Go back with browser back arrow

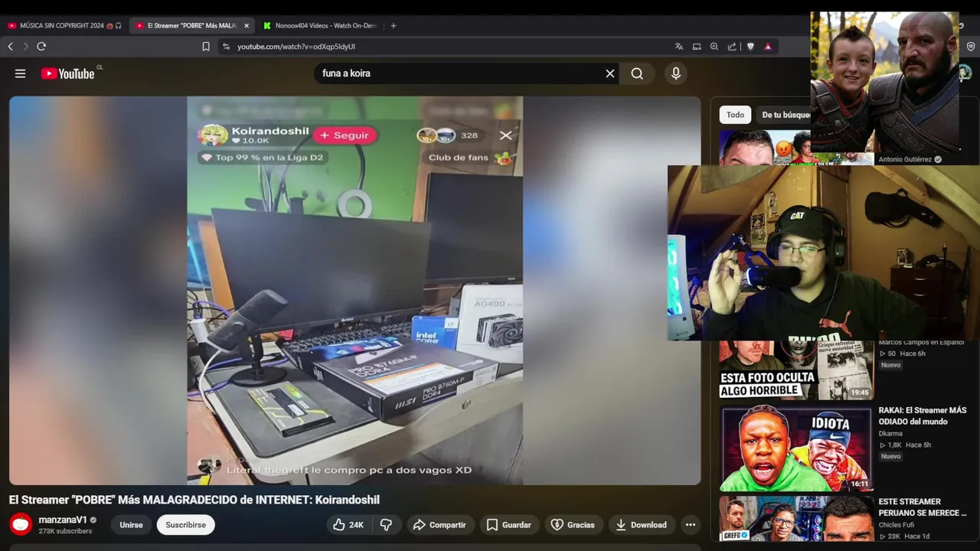pos(11,47)
